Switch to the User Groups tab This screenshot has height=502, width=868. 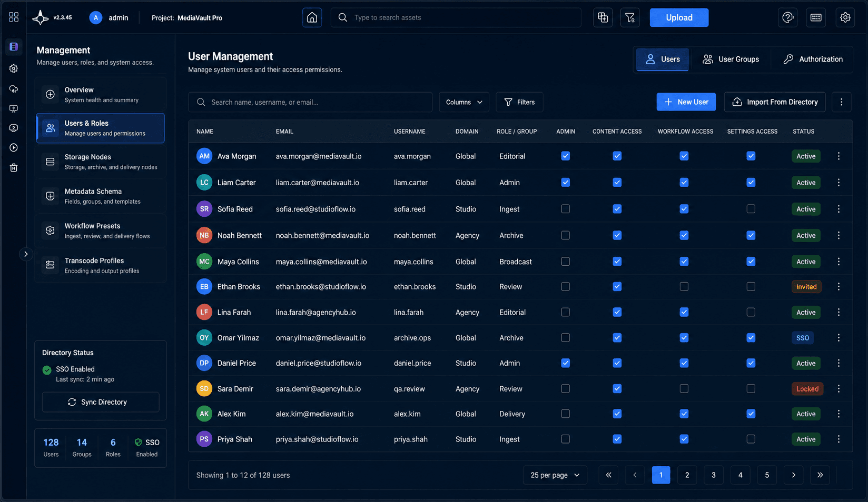(731, 59)
